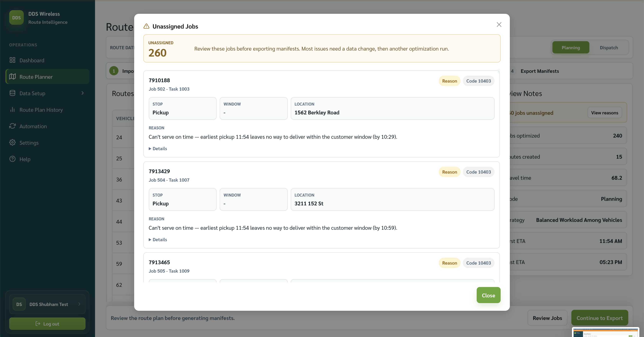Screen dimensions: 644x337
Task: Select job ID 7913429 heading
Action: [159, 171]
